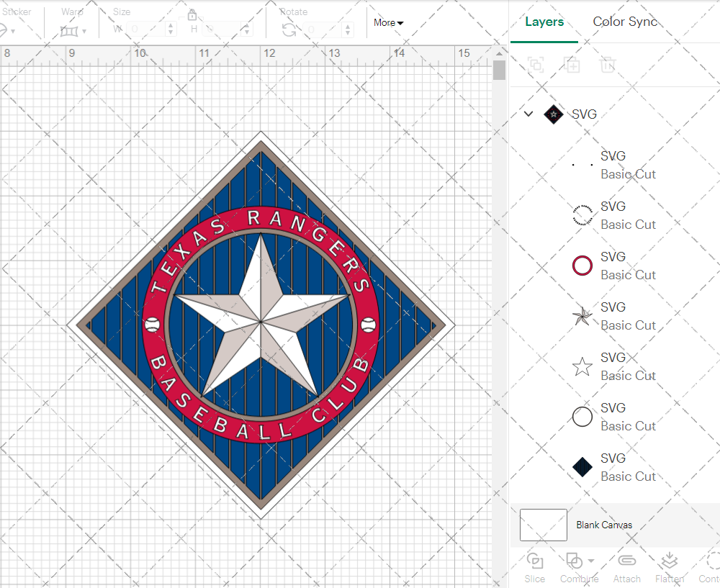The width and height of the screenshot is (720, 588).
Task: Open the More dropdown menu
Action: pos(388,23)
